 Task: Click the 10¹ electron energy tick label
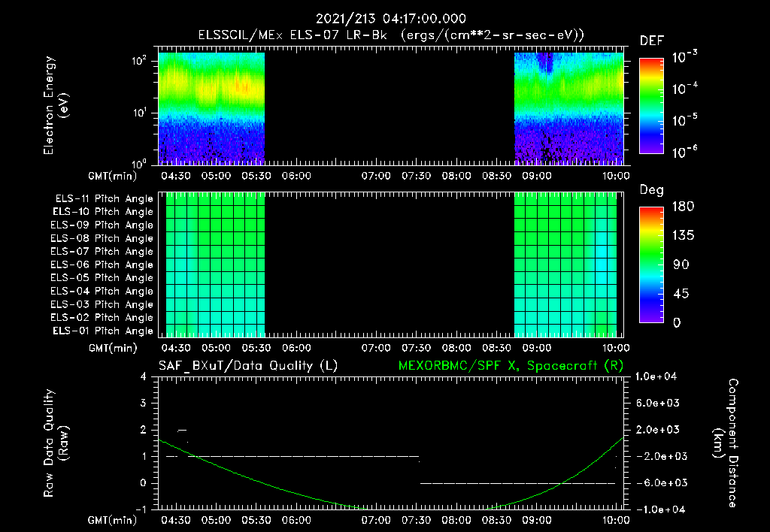tap(139, 113)
